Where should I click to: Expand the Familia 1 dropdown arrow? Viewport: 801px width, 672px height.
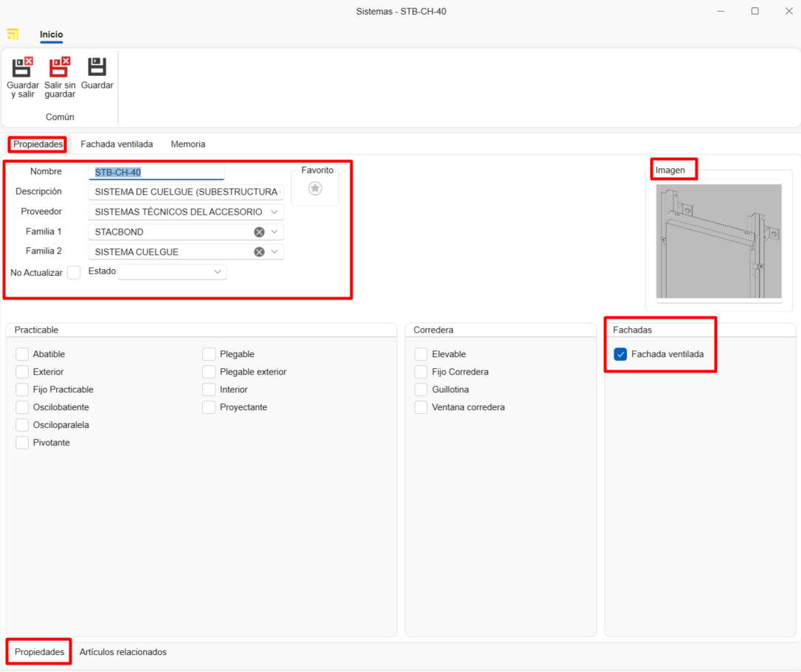click(274, 232)
